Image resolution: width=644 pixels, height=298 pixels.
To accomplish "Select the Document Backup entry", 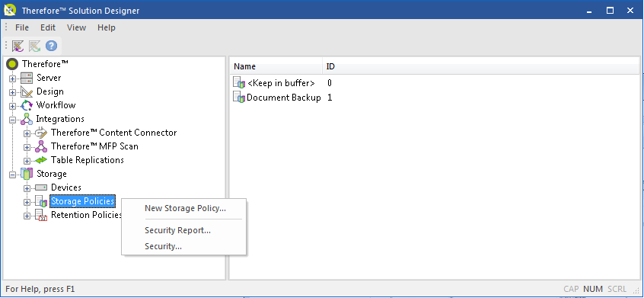I will tap(284, 98).
